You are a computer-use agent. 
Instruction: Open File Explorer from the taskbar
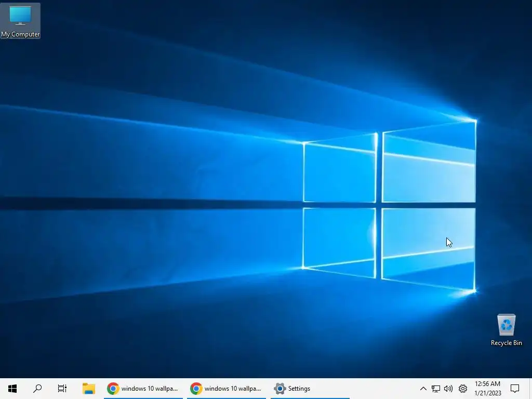click(89, 389)
